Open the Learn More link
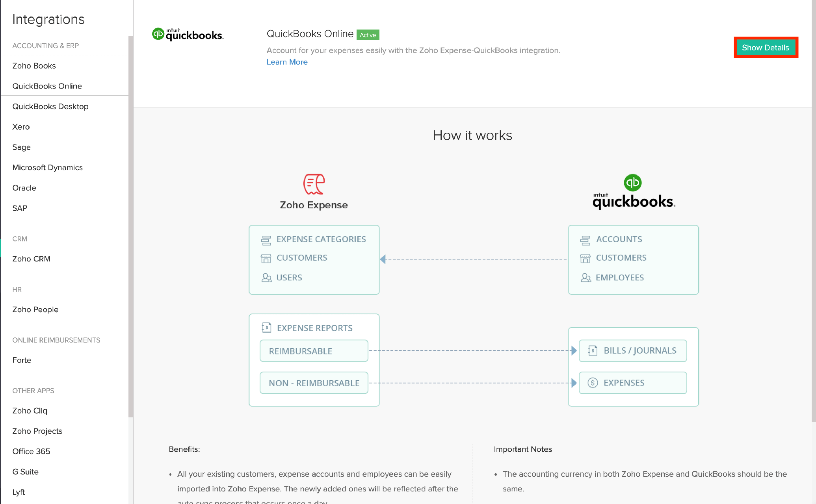The width and height of the screenshot is (816, 504). (x=287, y=62)
